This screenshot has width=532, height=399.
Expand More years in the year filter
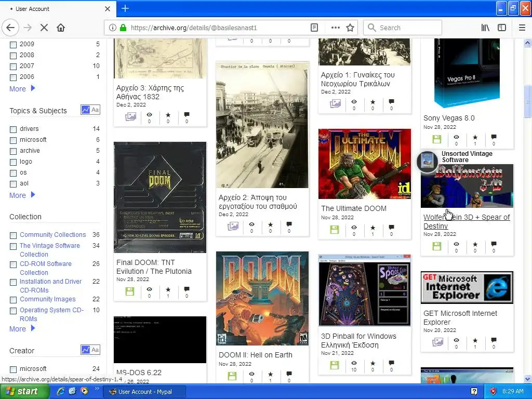pyautogui.click(x=22, y=88)
